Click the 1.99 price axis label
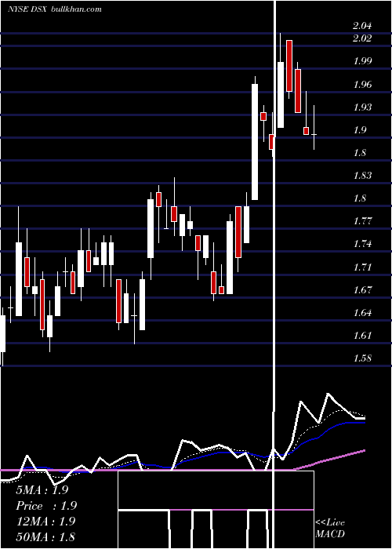Screen dimensions: 392x549 [362, 61]
